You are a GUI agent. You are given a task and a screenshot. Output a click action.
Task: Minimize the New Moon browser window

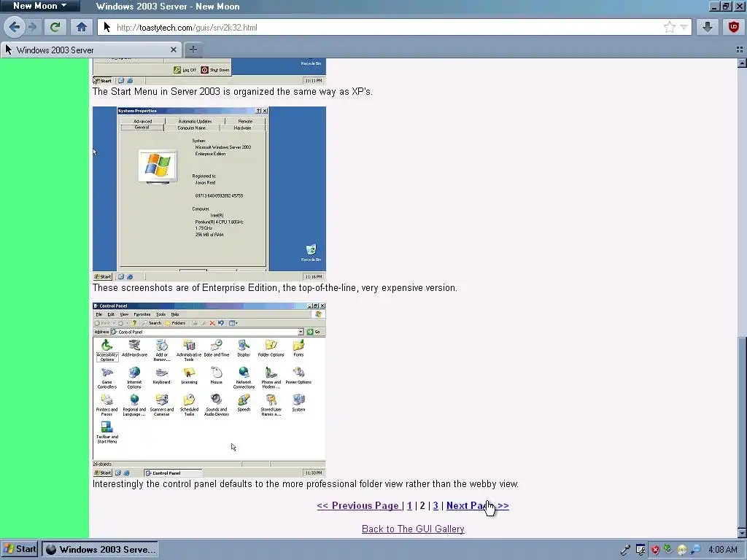[714, 6]
